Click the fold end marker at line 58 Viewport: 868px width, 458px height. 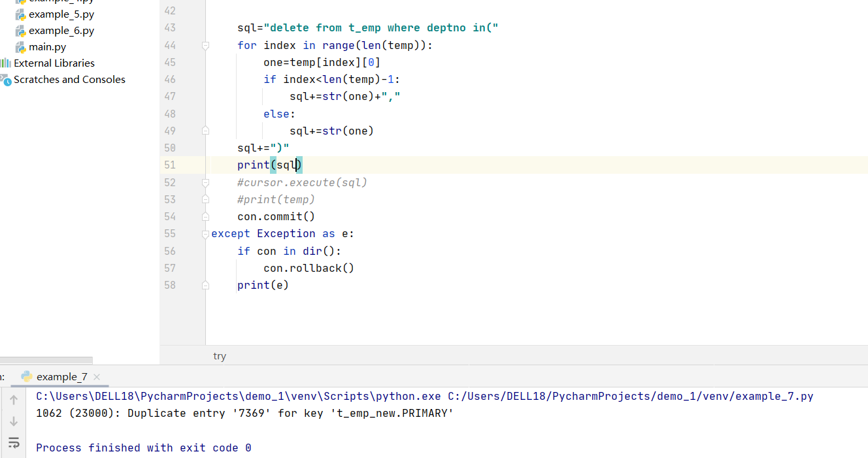205,286
